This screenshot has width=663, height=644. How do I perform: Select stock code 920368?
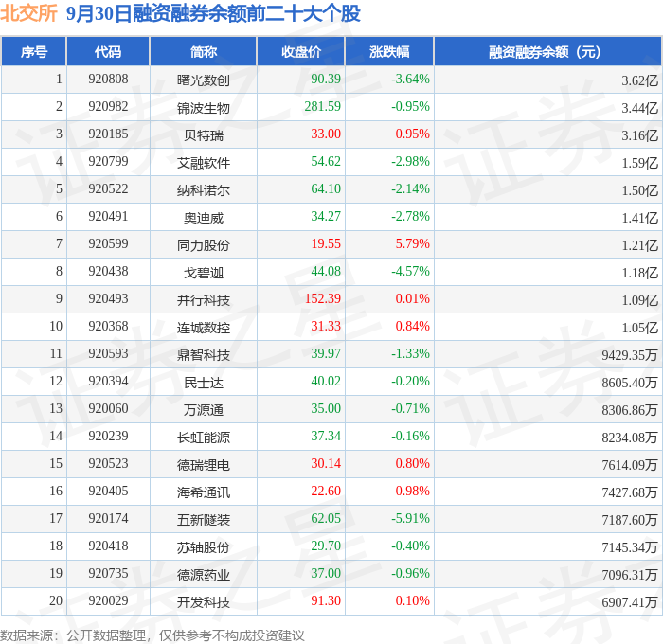108,327
